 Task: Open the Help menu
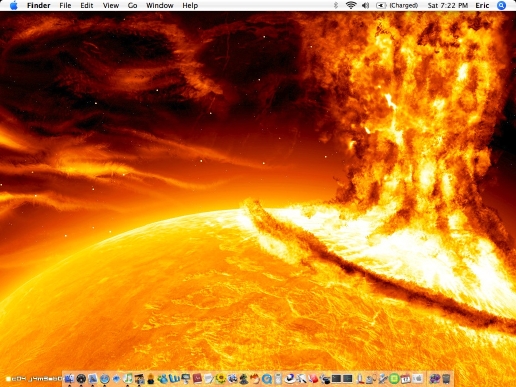pos(190,5)
